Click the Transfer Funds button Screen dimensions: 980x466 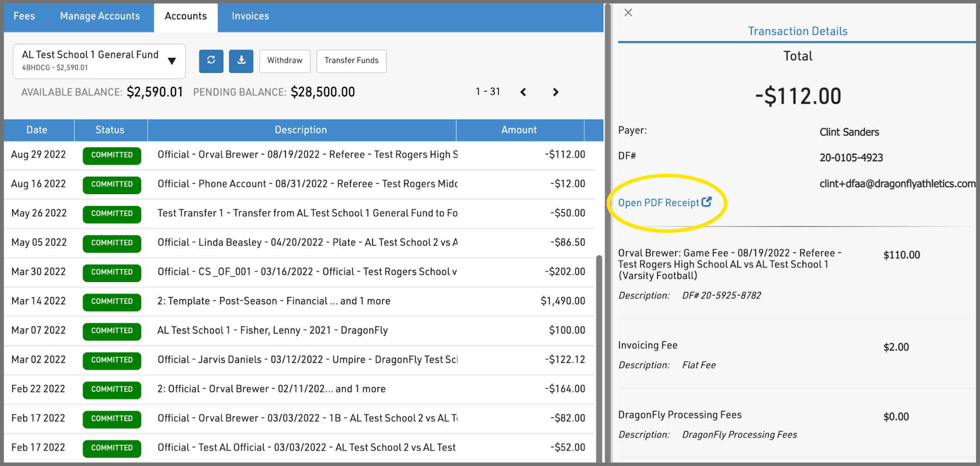pyautogui.click(x=351, y=61)
